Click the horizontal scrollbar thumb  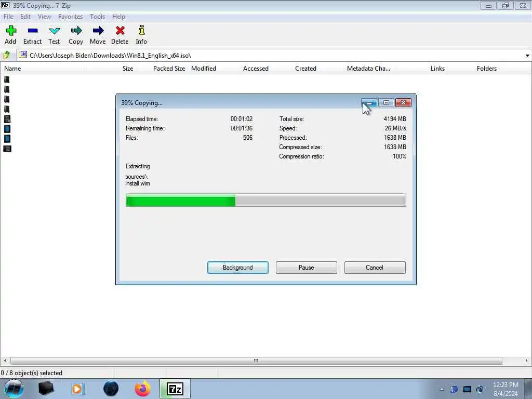pos(256,361)
